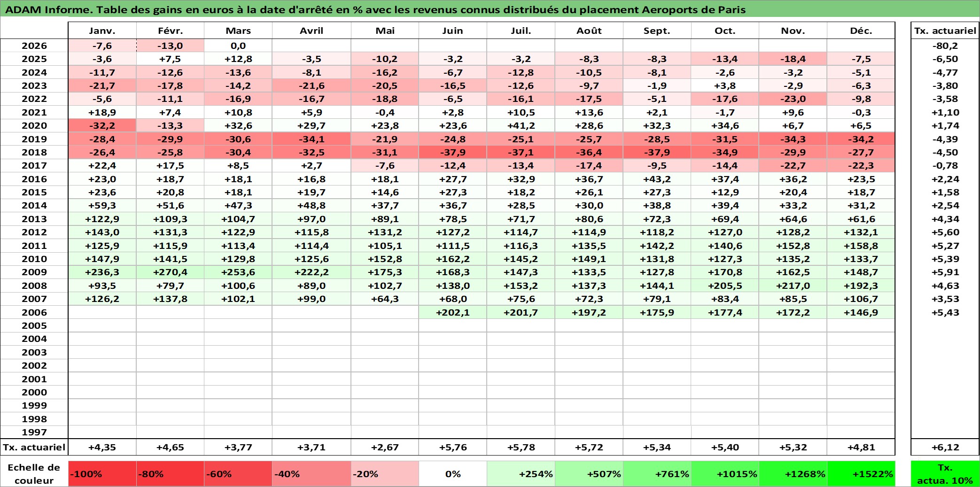
Task: Click the 2009 year row label
Action: click(34, 272)
